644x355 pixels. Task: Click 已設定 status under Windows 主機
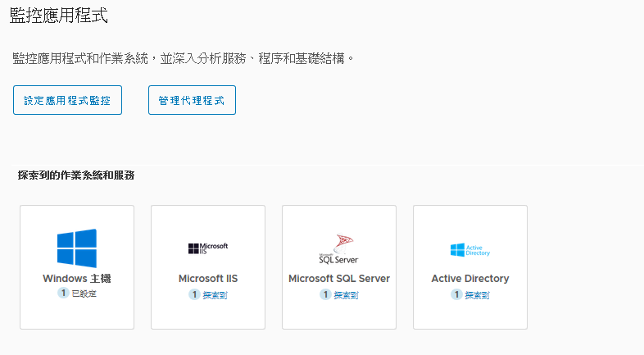pyautogui.click(x=84, y=294)
